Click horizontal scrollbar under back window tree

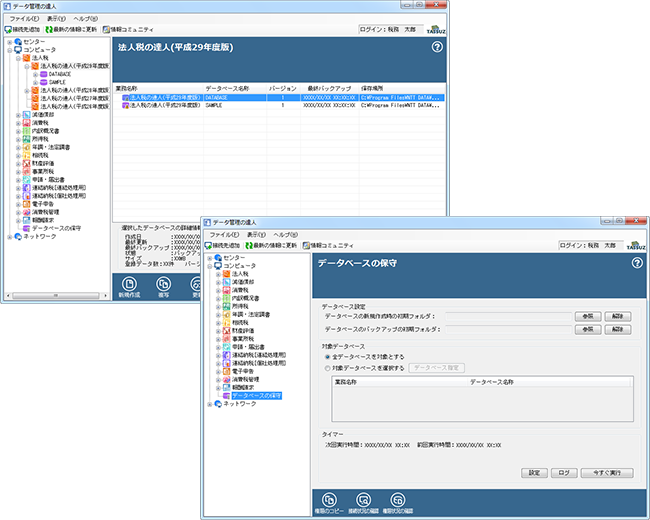click(56, 296)
